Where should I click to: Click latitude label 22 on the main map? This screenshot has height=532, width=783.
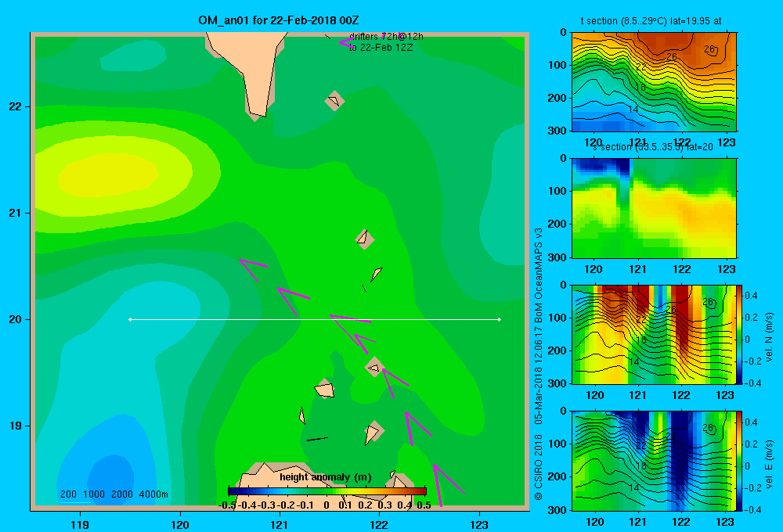tap(16, 107)
